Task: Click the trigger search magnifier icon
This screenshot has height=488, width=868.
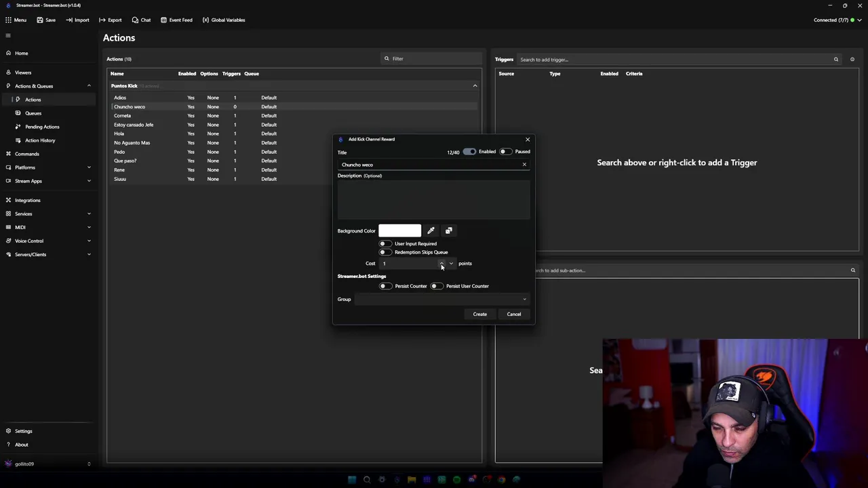Action: 836,60
